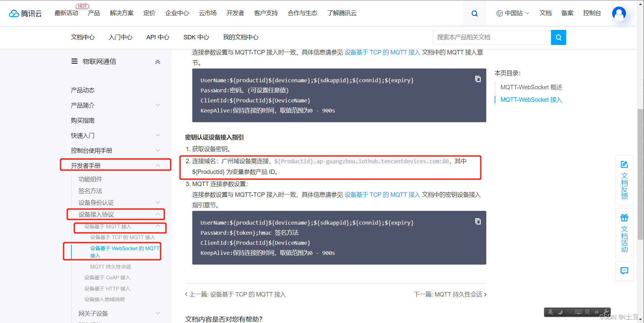This screenshot has width=644, height=323.
Task: Click 备案 link in header
Action: pyautogui.click(x=567, y=13)
